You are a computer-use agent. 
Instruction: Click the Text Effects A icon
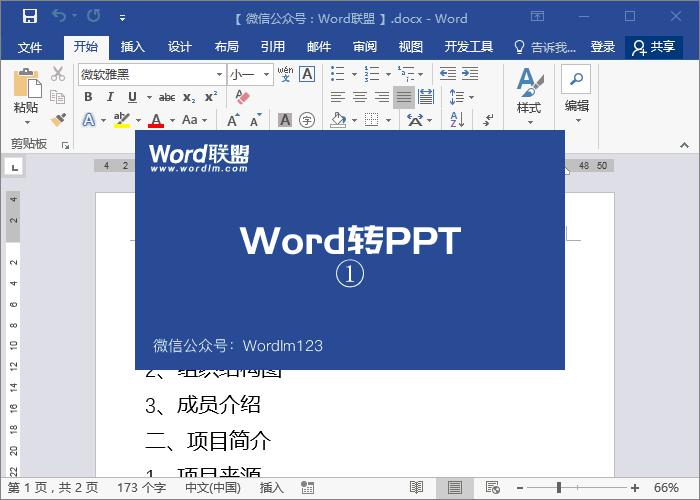(89, 120)
